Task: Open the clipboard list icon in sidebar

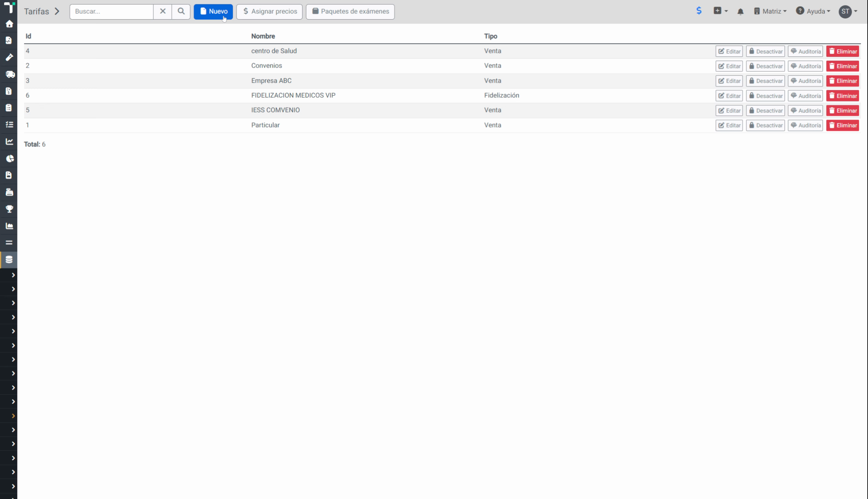Action: [x=9, y=108]
